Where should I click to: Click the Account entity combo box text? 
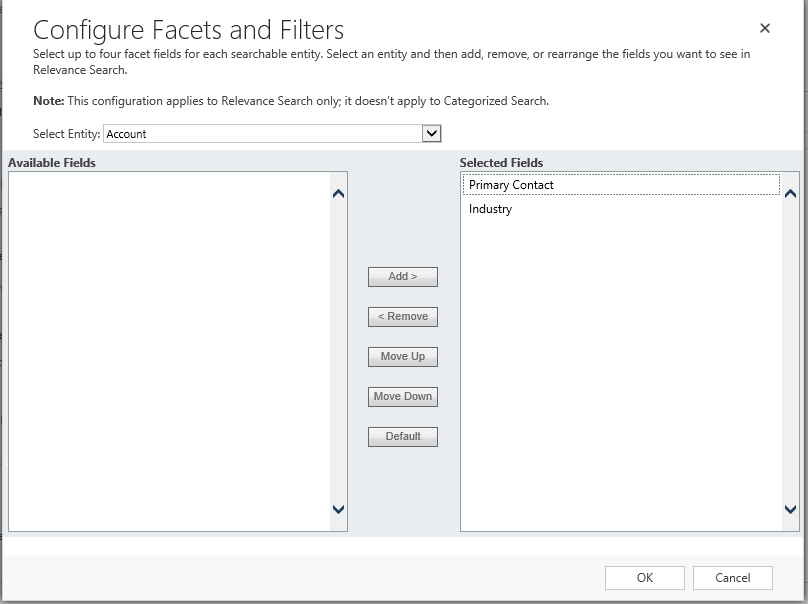tap(262, 133)
